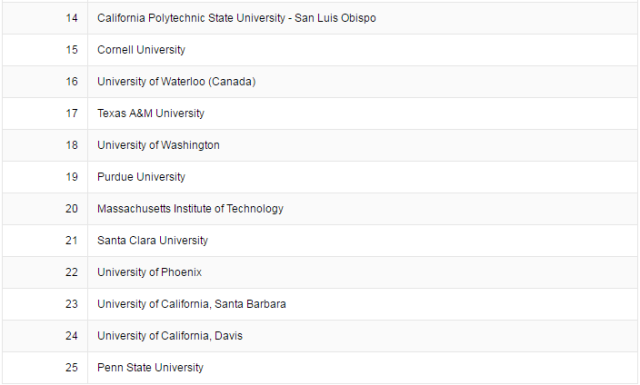The height and width of the screenshot is (385, 640).
Task: Select Penn State University entry
Action: 150,368
